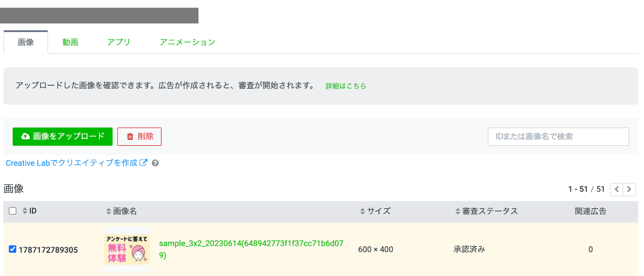Open the Creative Labでクリエイティブを作成 link
644x276 pixels.
[72, 163]
